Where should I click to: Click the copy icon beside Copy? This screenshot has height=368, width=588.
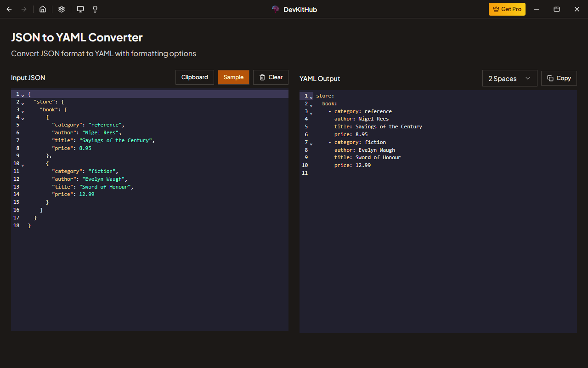550,78
